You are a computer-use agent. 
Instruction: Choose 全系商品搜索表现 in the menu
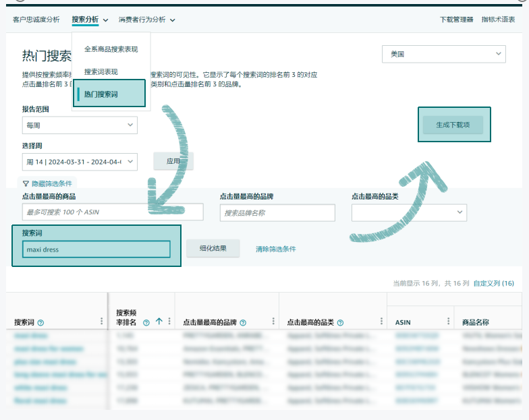point(111,49)
